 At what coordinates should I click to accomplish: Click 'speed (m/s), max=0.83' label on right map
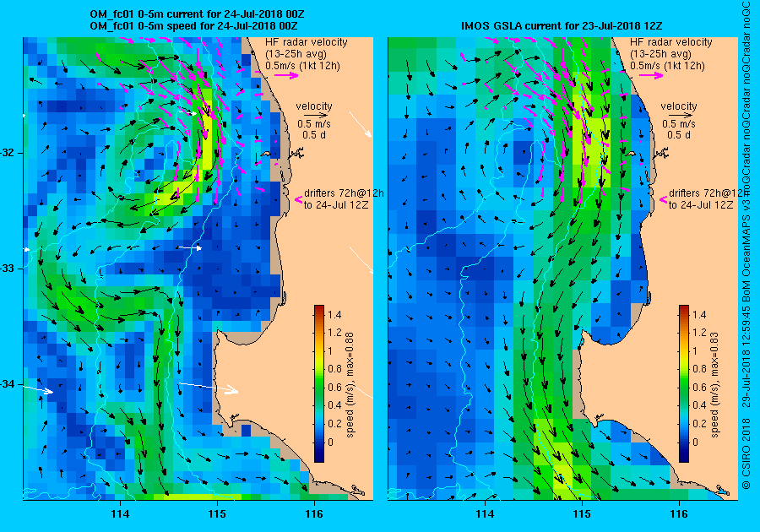(715, 385)
